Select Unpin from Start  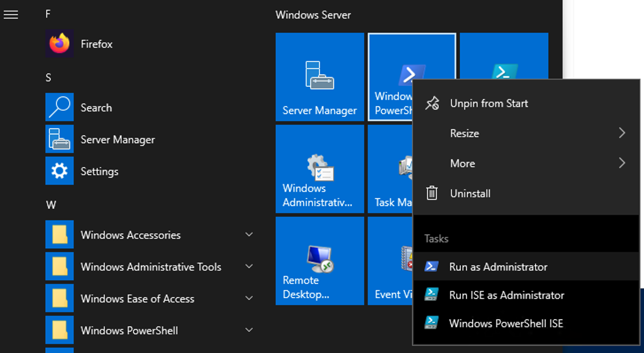(489, 104)
